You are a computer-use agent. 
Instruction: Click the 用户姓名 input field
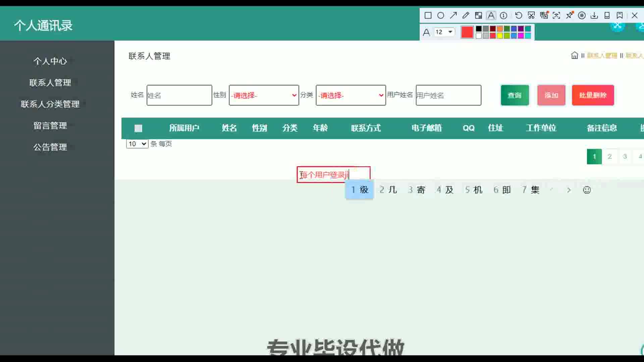click(448, 95)
